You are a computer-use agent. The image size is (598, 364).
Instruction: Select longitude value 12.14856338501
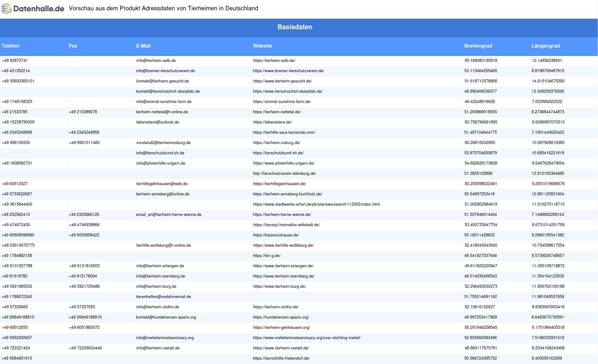click(547, 61)
